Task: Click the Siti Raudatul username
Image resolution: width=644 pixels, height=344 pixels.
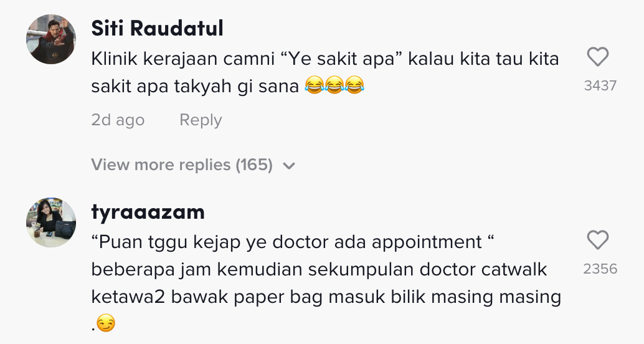Action: (x=158, y=29)
